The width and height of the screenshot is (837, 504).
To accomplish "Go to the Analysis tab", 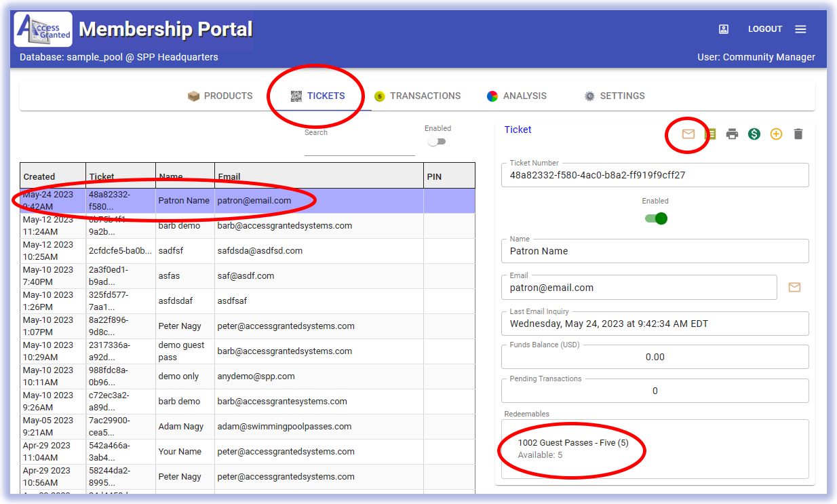I will [x=517, y=96].
